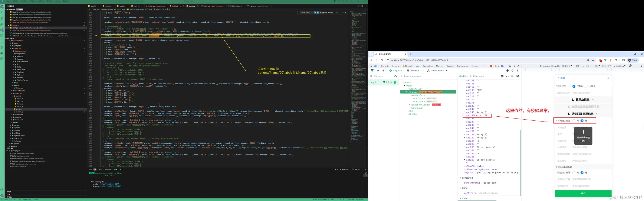Expand the 2、已就业信息 section chevron

tap(593, 100)
